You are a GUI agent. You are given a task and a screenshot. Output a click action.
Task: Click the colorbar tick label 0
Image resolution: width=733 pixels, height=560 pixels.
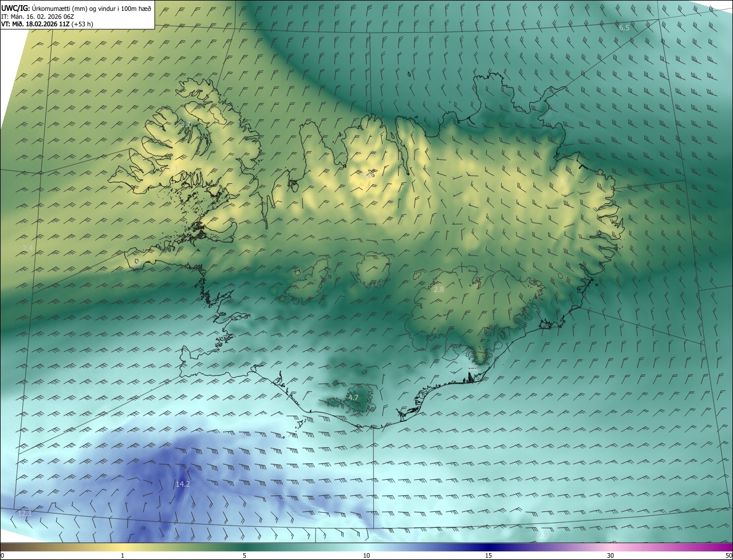click(2, 556)
